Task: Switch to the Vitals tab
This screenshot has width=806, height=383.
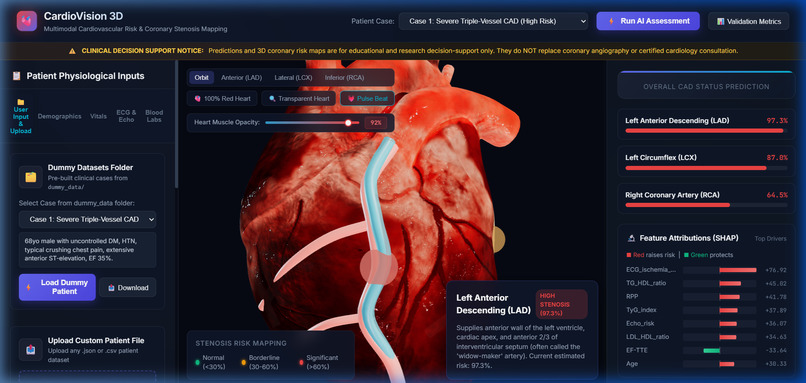Action: pos(98,116)
